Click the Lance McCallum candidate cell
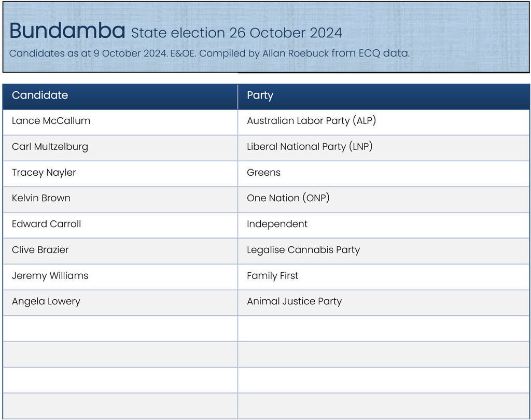 (x=51, y=121)
